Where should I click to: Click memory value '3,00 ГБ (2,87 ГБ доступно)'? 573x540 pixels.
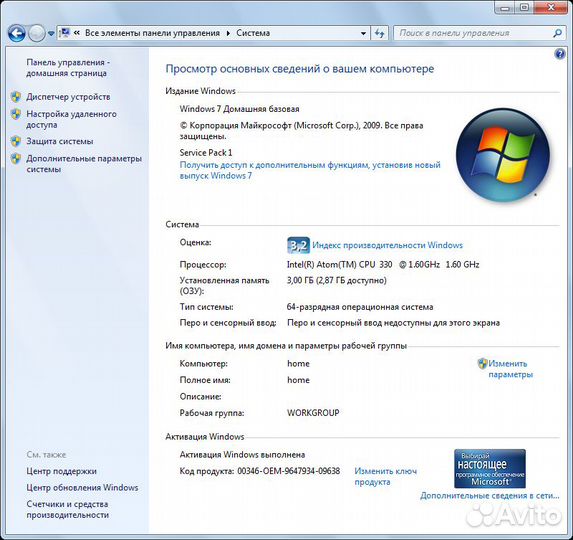337,281
